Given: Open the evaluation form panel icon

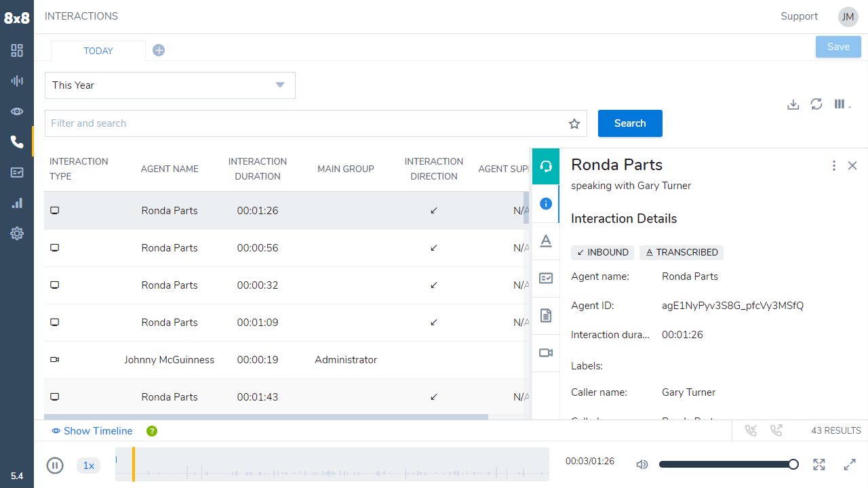Looking at the screenshot, I should [x=546, y=278].
